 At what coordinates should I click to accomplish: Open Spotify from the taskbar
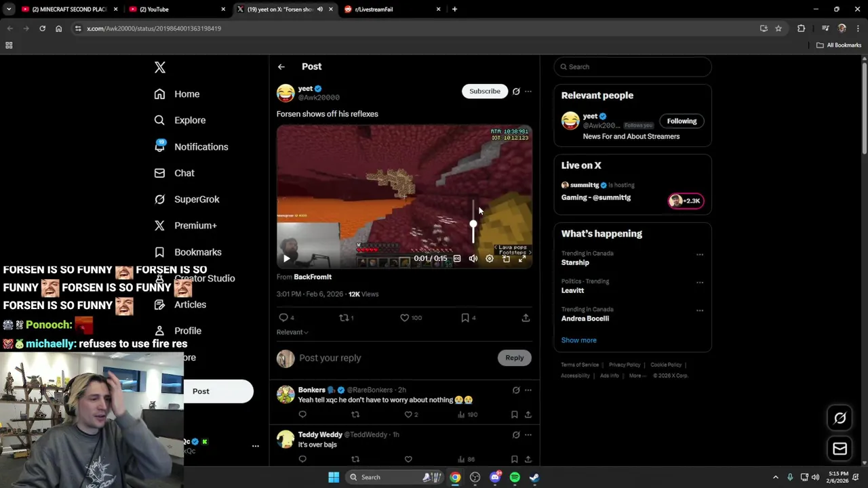click(x=515, y=477)
